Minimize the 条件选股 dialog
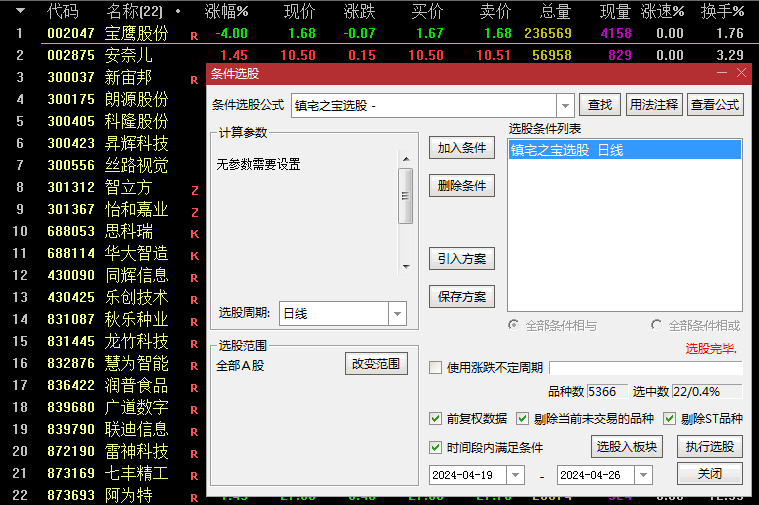The image size is (759, 505). [x=722, y=73]
